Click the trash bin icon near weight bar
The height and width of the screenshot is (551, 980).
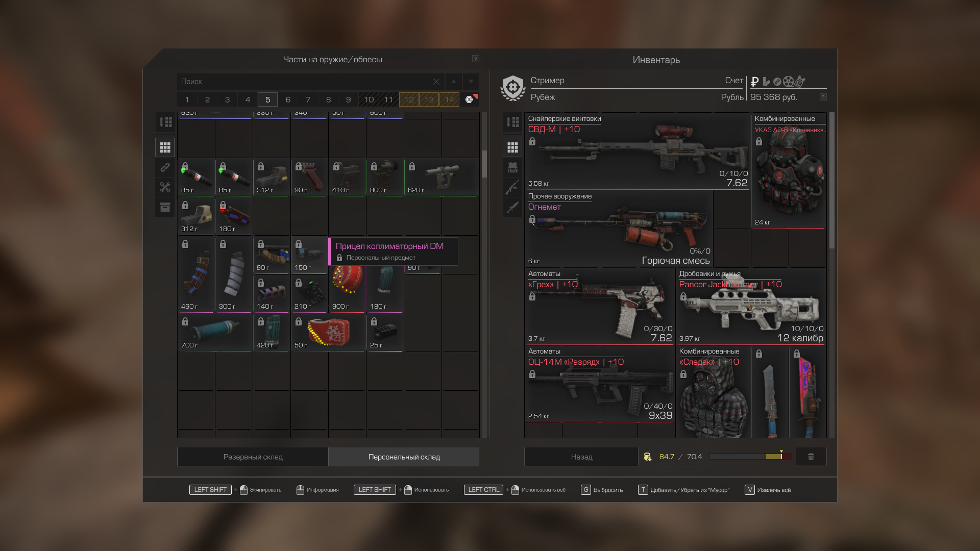[x=811, y=457]
